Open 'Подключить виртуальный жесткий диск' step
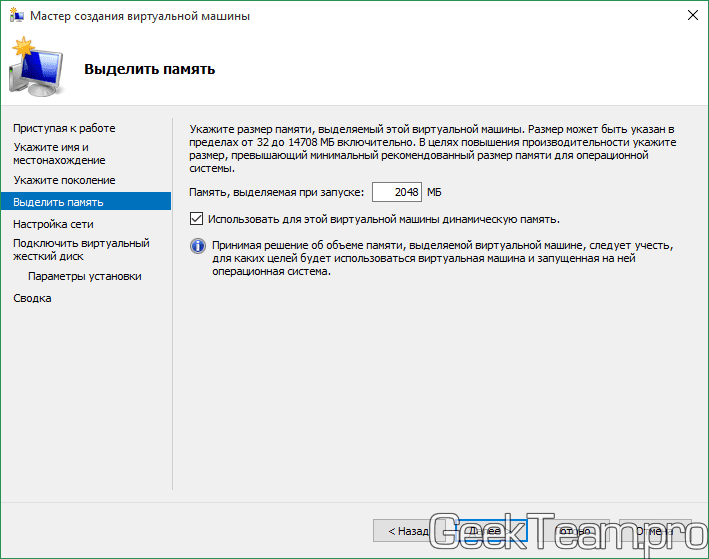The image size is (709, 559). (80, 249)
